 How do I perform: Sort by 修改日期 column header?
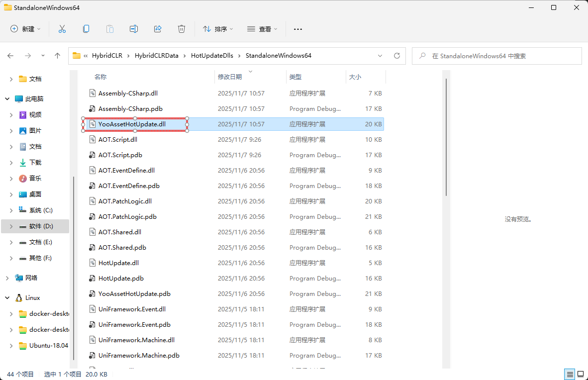(230, 77)
